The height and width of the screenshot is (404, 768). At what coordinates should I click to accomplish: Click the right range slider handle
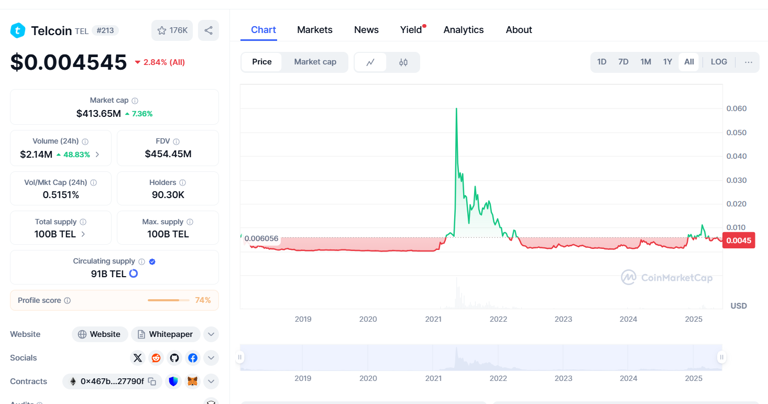pyautogui.click(x=721, y=357)
